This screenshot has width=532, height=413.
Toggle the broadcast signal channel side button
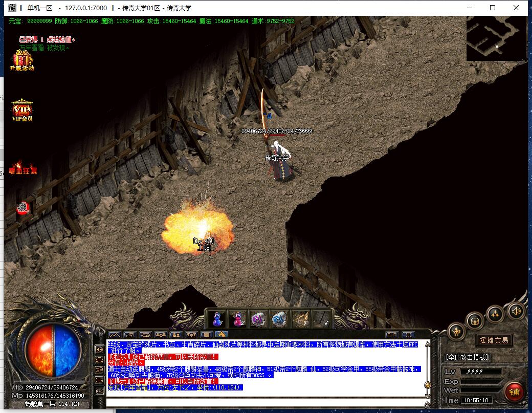point(99,392)
